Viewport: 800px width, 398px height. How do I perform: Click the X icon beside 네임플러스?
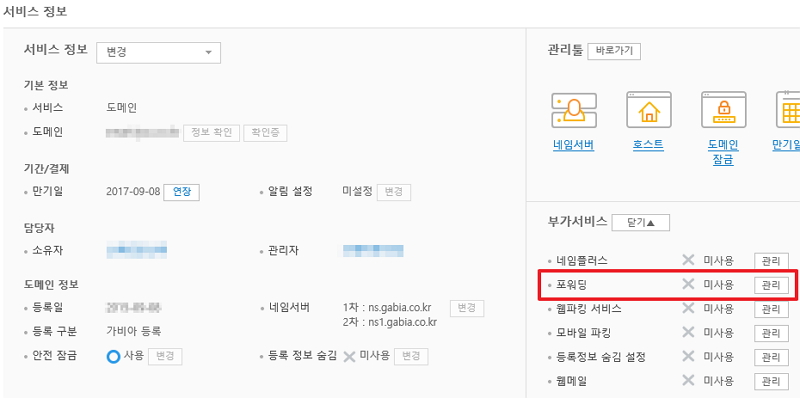tap(688, 260)
